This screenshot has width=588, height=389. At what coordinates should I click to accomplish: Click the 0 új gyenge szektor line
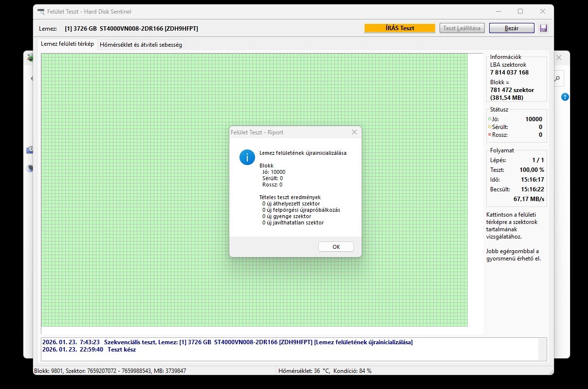(287, 216)
